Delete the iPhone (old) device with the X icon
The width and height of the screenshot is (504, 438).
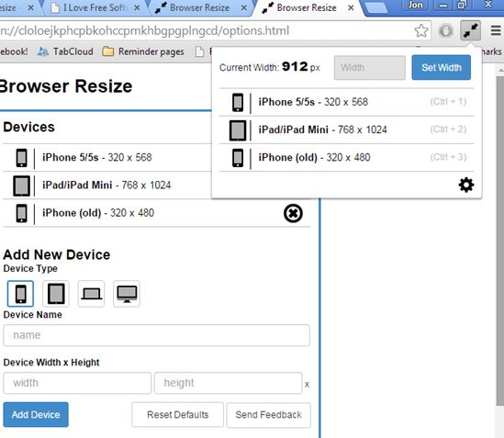tap(293, 213)
